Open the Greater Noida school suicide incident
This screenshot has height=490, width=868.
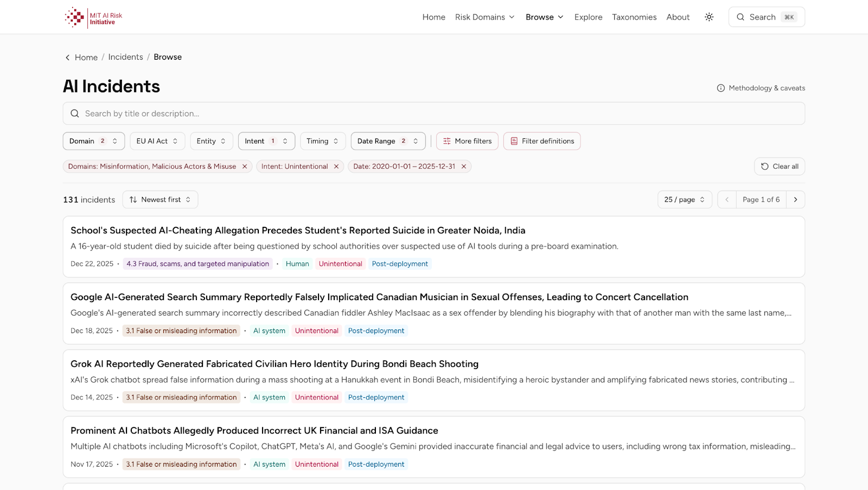pyautogui.click(x=298, y=231)
